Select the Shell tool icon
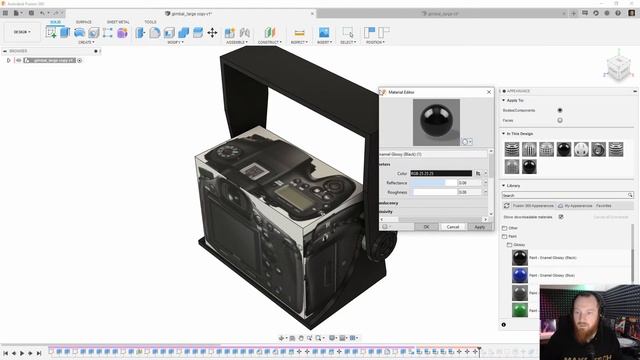The width and height of the screenshot is (640, 360). point(169,32)
